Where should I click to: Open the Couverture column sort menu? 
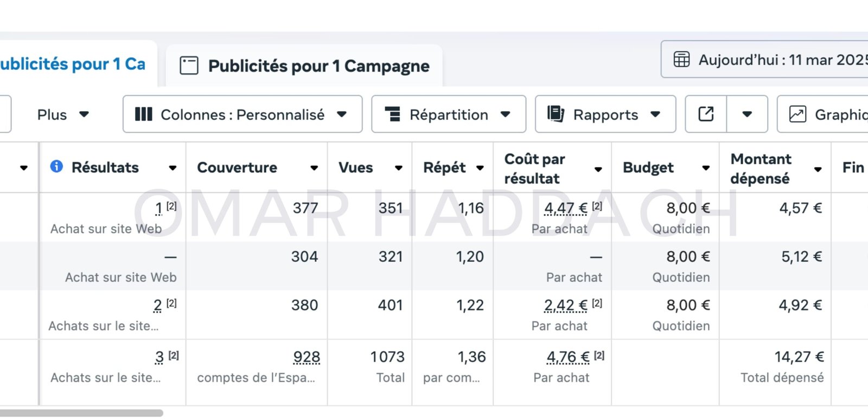pos(314,168)
